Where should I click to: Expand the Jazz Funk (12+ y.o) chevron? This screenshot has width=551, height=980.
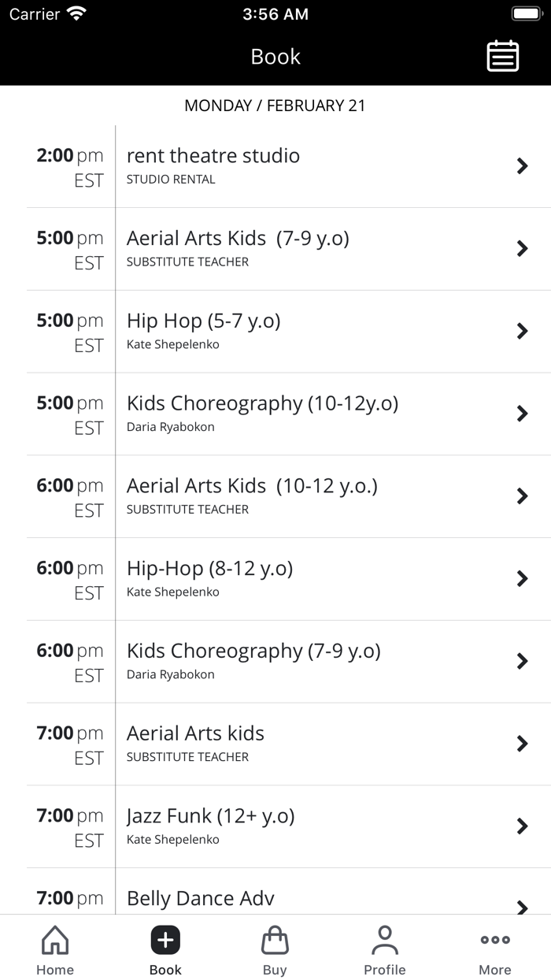pyautogui.click(x=522, y=826)
